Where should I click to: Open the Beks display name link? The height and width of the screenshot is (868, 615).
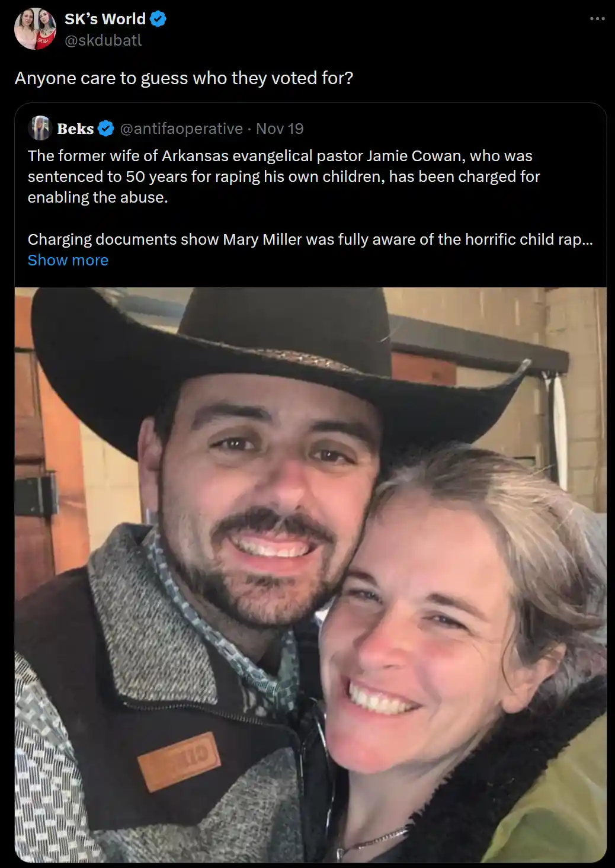(x=75, y=129)
